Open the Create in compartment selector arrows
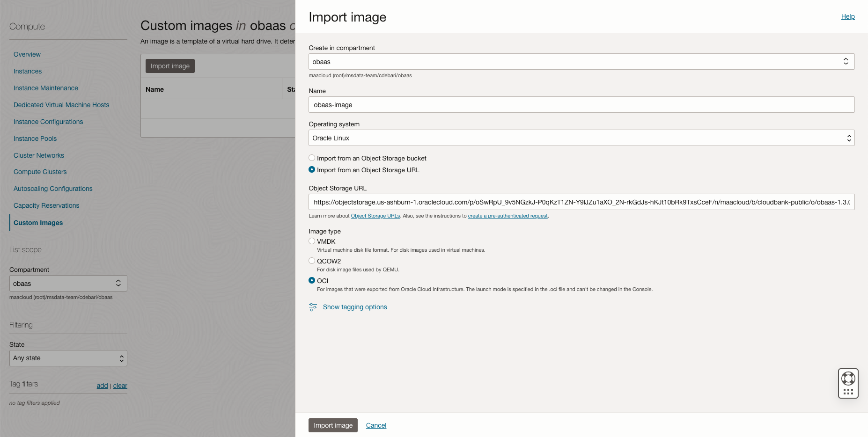The width and height of the screenshot is (868, 437). point(846,61)
